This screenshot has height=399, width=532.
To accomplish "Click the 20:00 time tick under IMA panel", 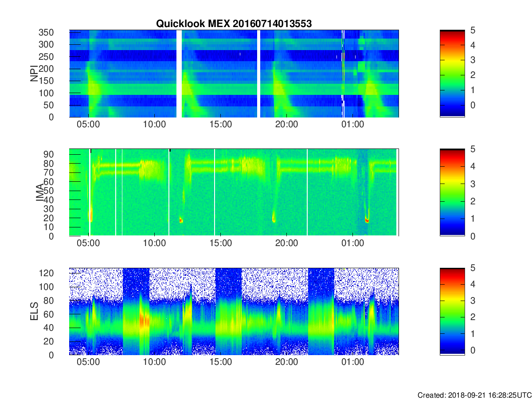I will tap(287, 244).
